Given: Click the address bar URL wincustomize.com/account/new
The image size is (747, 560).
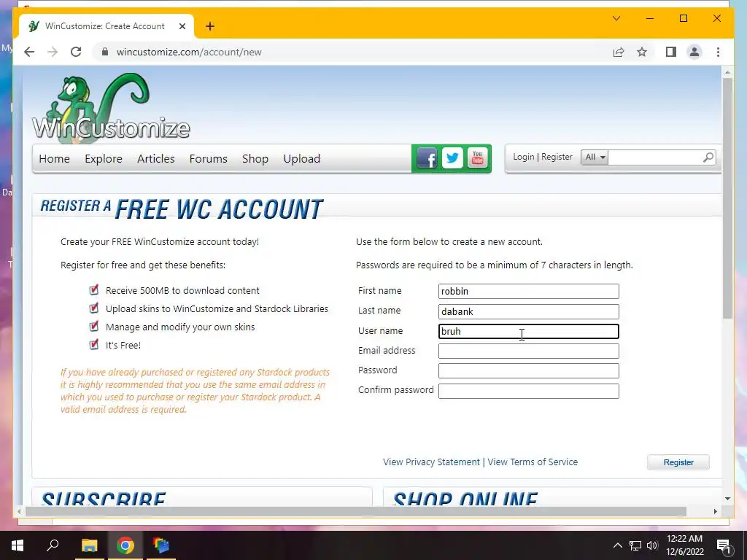Looking at the screenshot, I should pyautogui.click(x=189, y=52).
